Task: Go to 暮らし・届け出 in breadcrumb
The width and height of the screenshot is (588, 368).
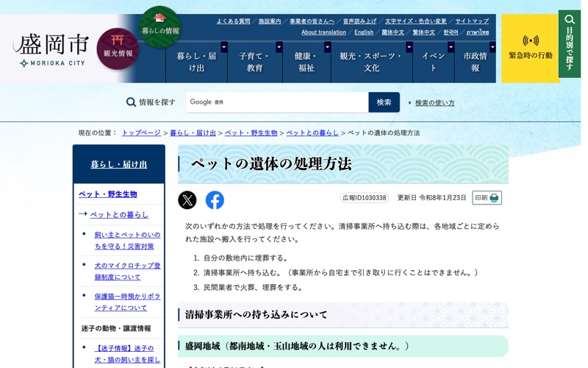Action: 193,132
